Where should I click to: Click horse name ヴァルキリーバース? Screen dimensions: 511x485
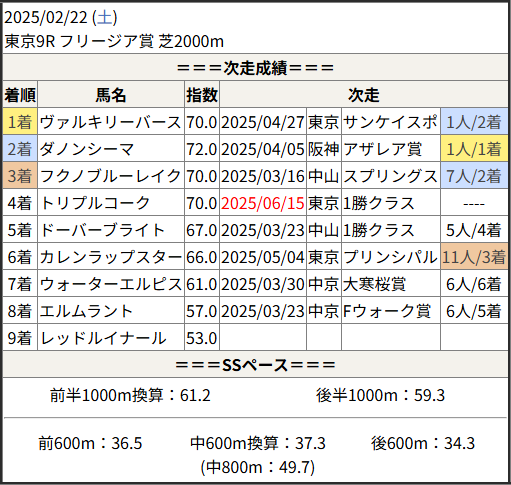coord(110,122)
